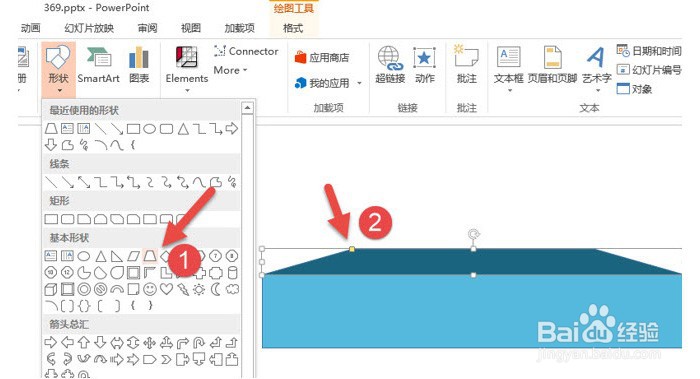
Task: Open the 视图 view tab
Action: (x=191, y=28)
